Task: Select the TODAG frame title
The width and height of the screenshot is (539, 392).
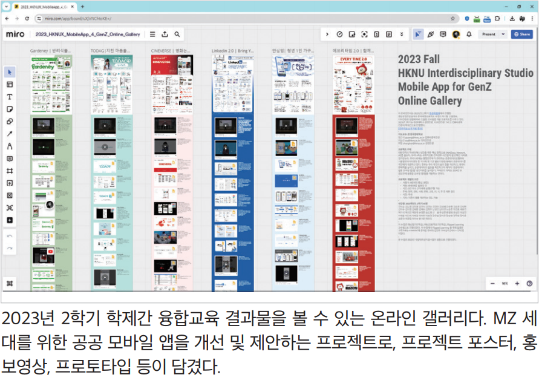Action: 110,51
